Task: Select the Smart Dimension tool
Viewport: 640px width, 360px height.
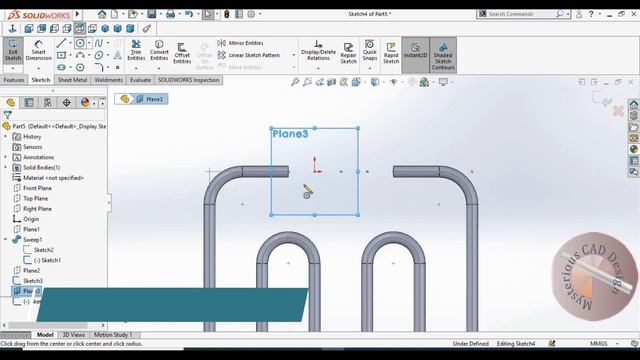Action: pos(38,50)
